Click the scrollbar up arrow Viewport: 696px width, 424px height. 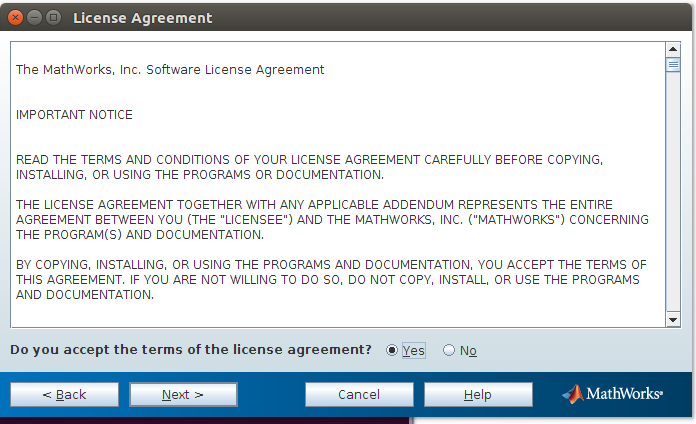pos(673,49)
